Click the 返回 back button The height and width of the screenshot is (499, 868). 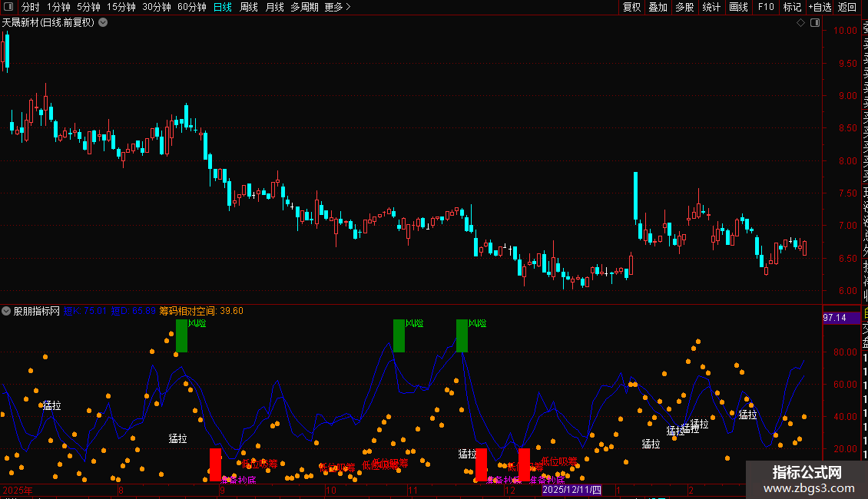[x=847, y=7]
